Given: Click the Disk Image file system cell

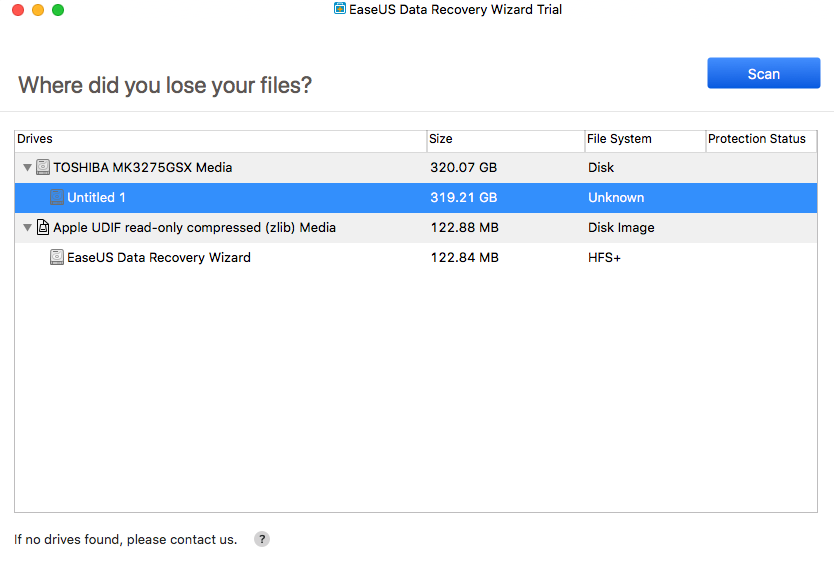Looking at the screenshot, I should click(x=621, y=228).
